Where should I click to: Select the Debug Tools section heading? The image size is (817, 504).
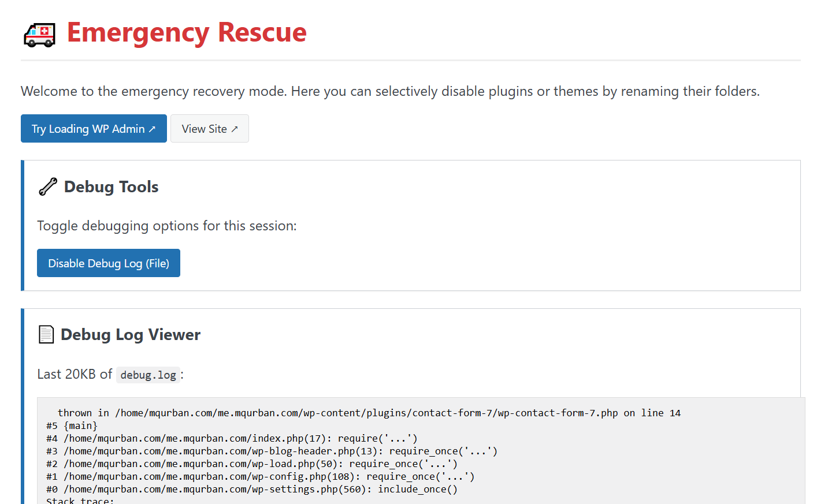coord(111,186)
